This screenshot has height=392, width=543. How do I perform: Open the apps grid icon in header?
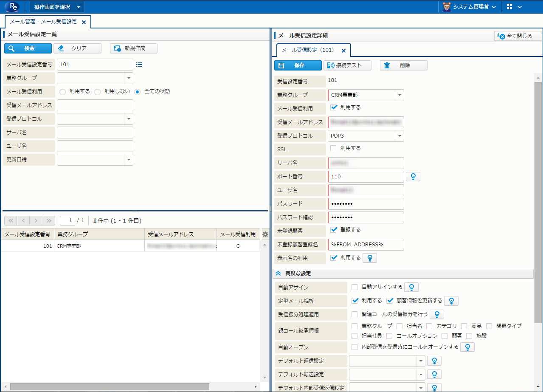(509, 7)
